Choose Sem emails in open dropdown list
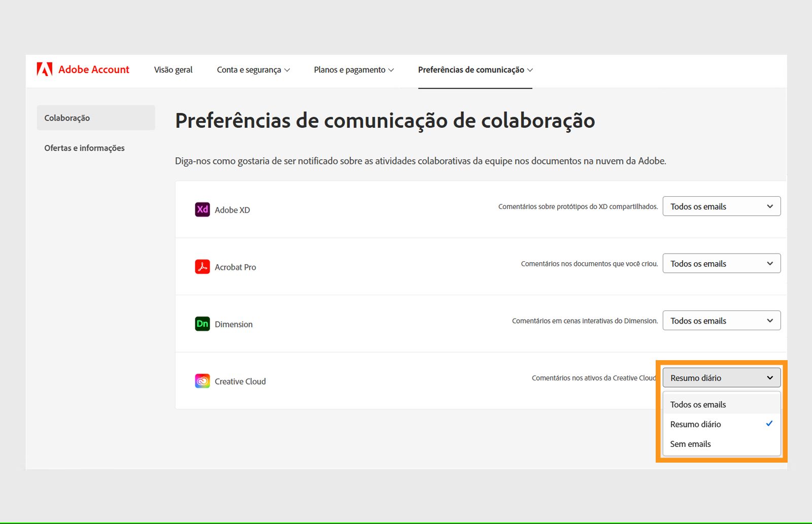 (x=722, y=444)
